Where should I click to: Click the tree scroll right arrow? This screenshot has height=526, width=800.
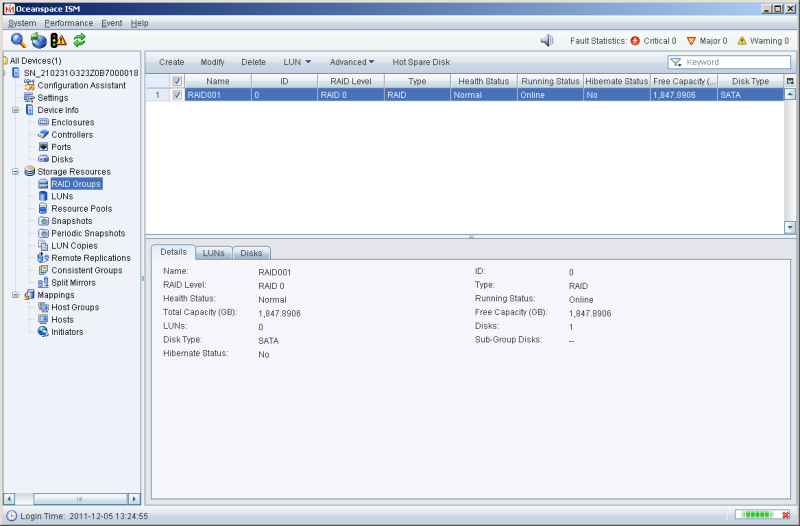[134, 499]
